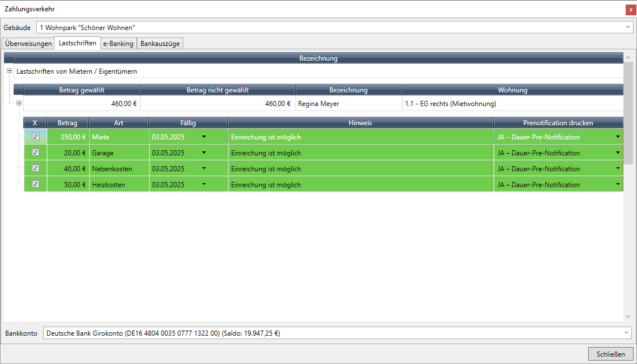Sort by the Betrag column header
Viewport: 637px width, 364px height.
point(68,122)
